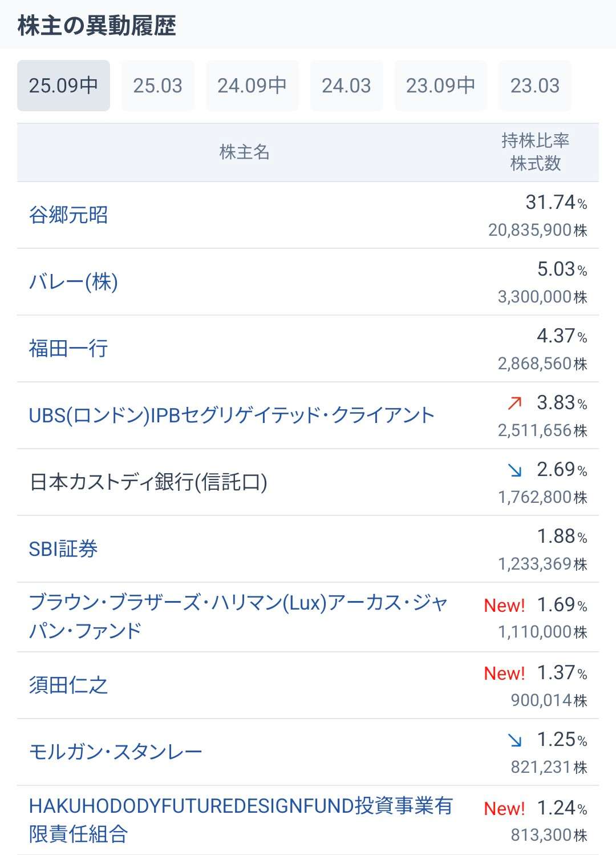Open UBS(ロンドン)IPB shareholder link
Screen dimensions: 616x855
point(232,416)
